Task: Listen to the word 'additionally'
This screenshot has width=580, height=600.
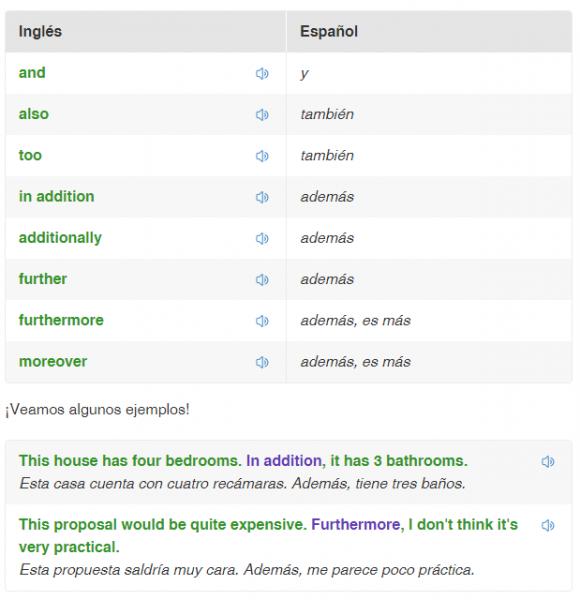Action: tap(262, 239)
